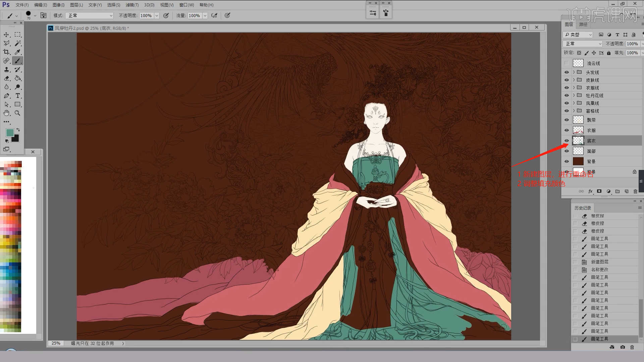644x362 pixels.
Task: Show the hidden 流云线 layer
Action: (567, 63)
